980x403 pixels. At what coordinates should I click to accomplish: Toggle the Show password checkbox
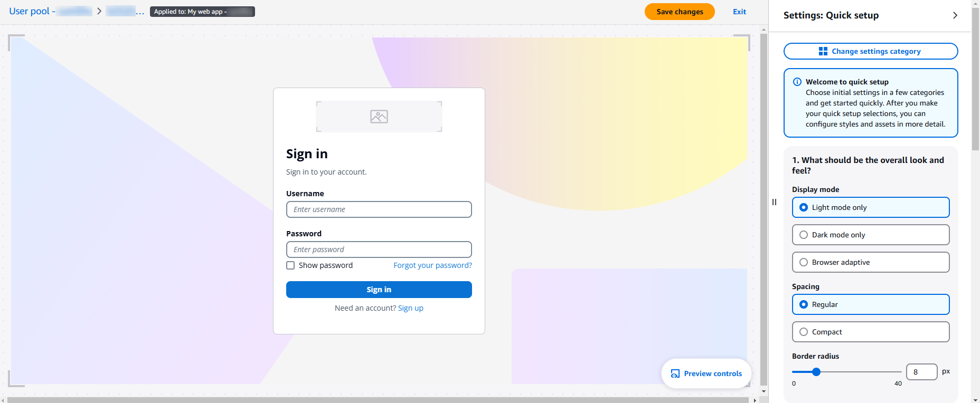point(290,265)
